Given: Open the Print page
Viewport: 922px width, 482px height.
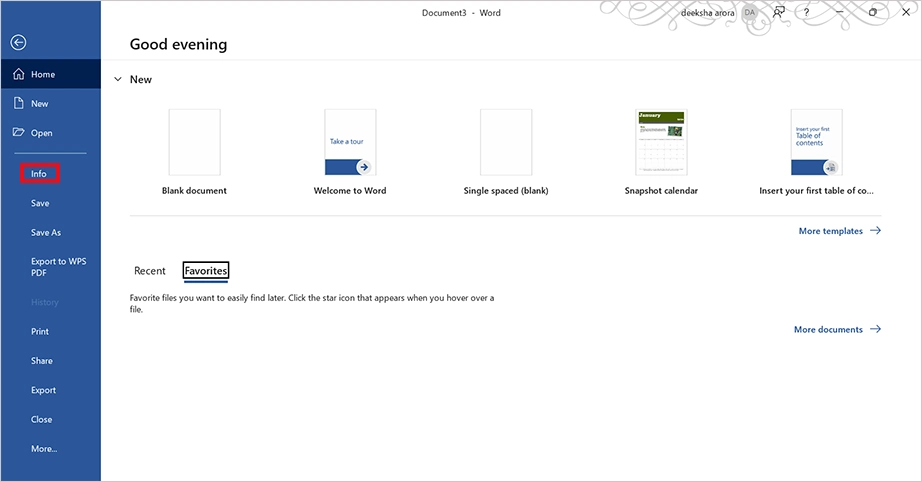Looking at the screenshot, I should [40, 332].
